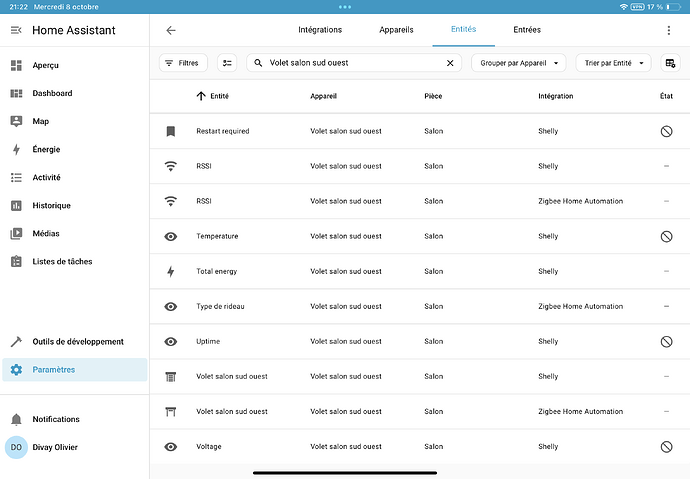
Task: Clear the search text with the X
Action: (x=450, y=63)
